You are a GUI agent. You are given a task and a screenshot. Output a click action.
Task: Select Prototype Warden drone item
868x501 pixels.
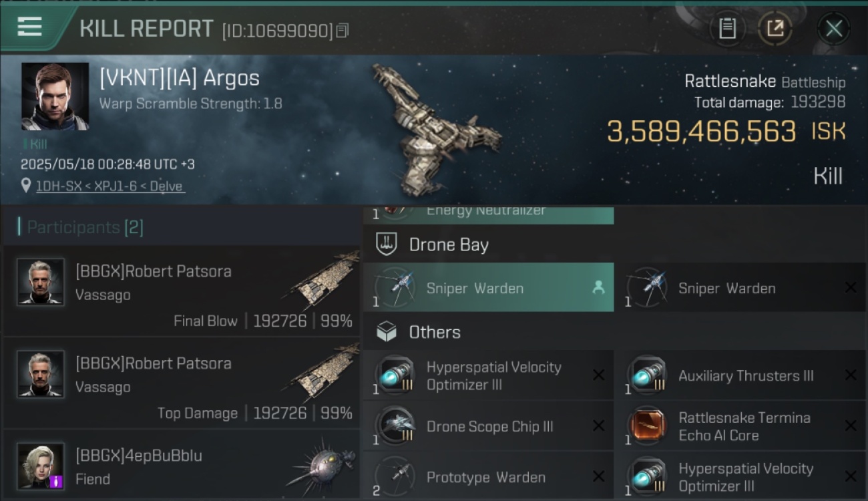pos(488,476)
